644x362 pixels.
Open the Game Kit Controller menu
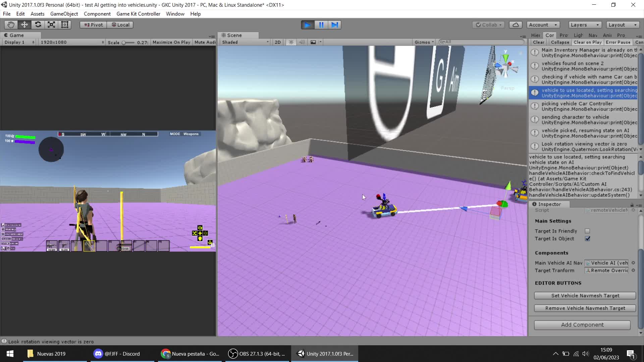click(138, 14)
